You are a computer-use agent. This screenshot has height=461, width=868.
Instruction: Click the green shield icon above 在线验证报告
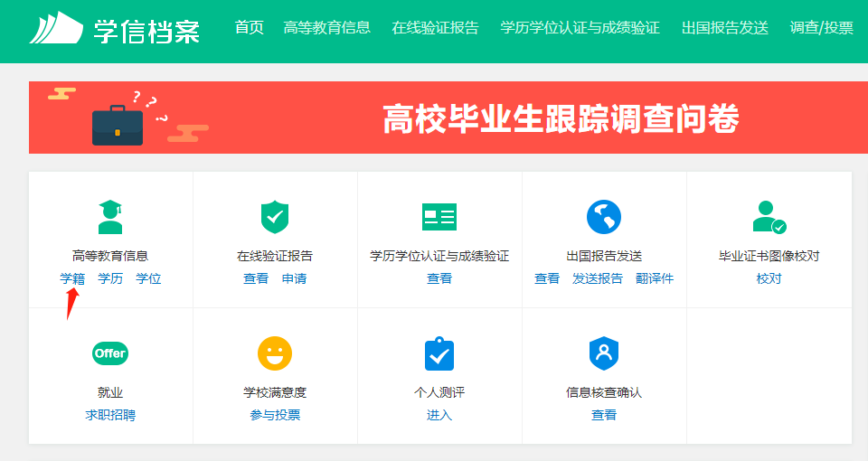[275, 217]
